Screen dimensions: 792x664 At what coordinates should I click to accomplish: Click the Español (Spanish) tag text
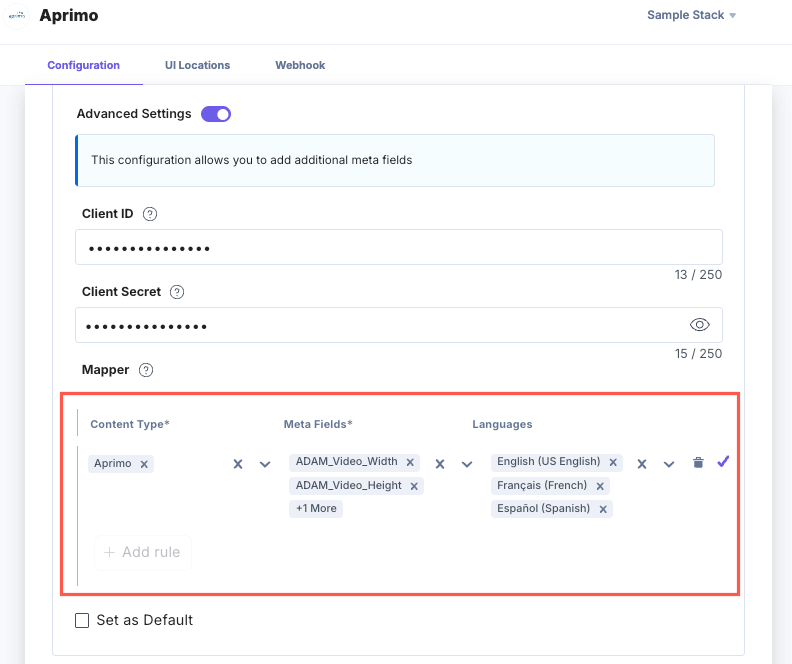click(x=543, y=508)
